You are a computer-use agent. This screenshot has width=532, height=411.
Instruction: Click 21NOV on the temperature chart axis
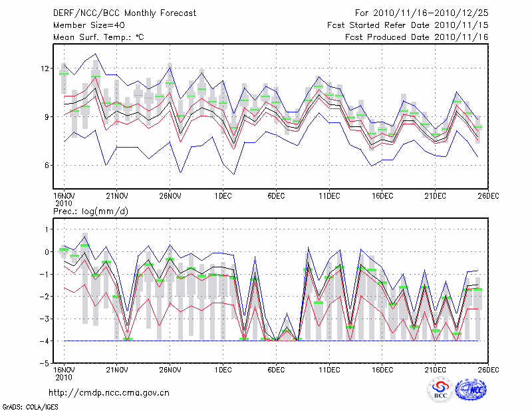116,196
